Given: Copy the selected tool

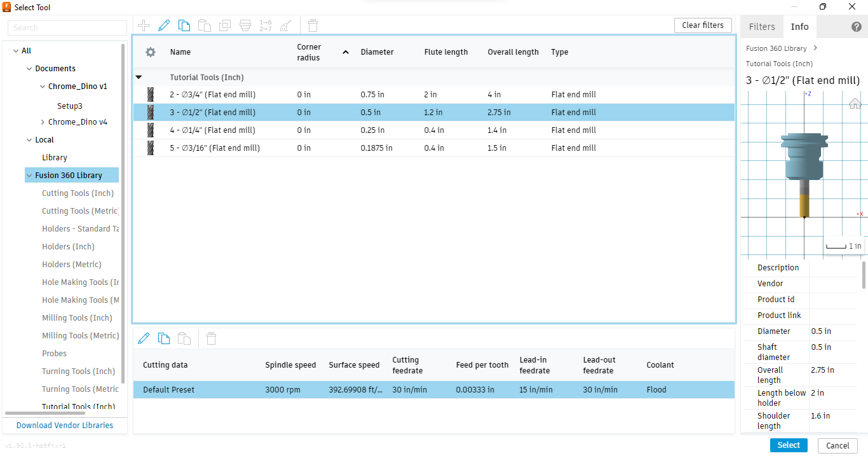Looking at the screenshot, I should click(x=184, y=25).
